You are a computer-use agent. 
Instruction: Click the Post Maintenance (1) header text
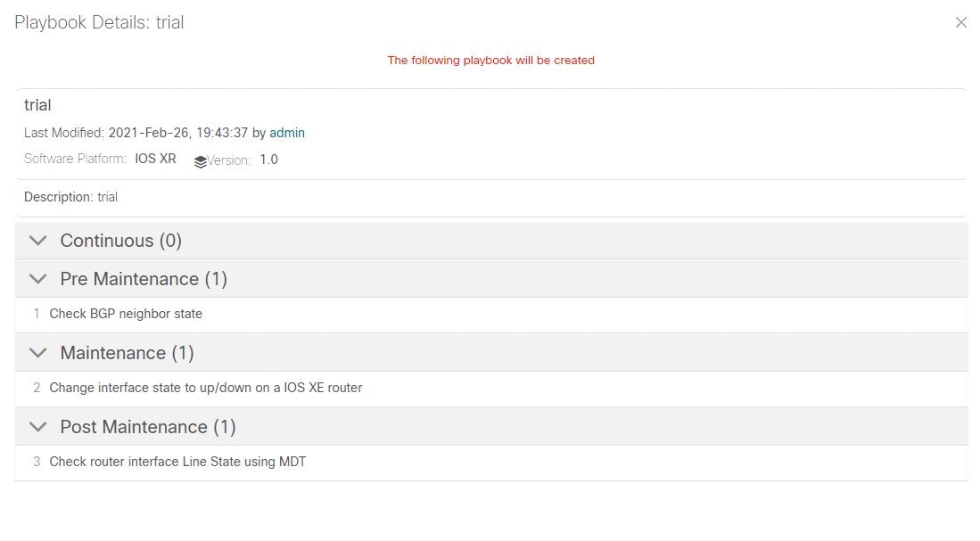pyautogui.click(x=147, y=427)
